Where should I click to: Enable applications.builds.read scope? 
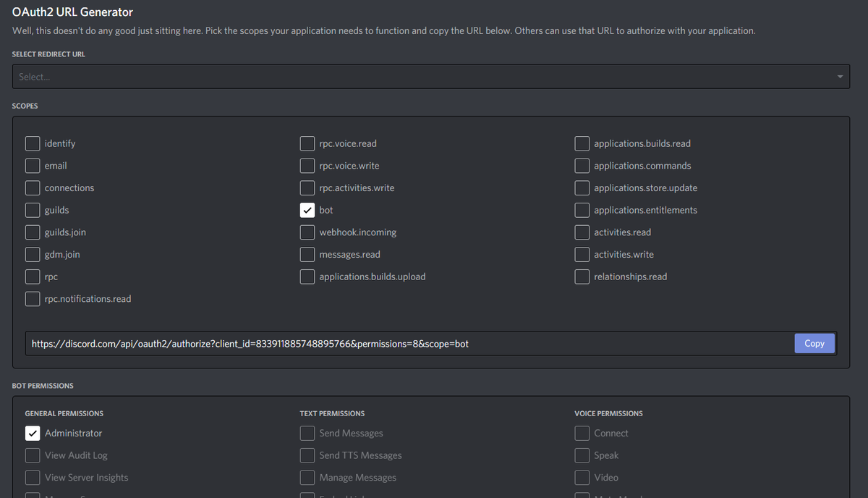[x=582, y=143]
